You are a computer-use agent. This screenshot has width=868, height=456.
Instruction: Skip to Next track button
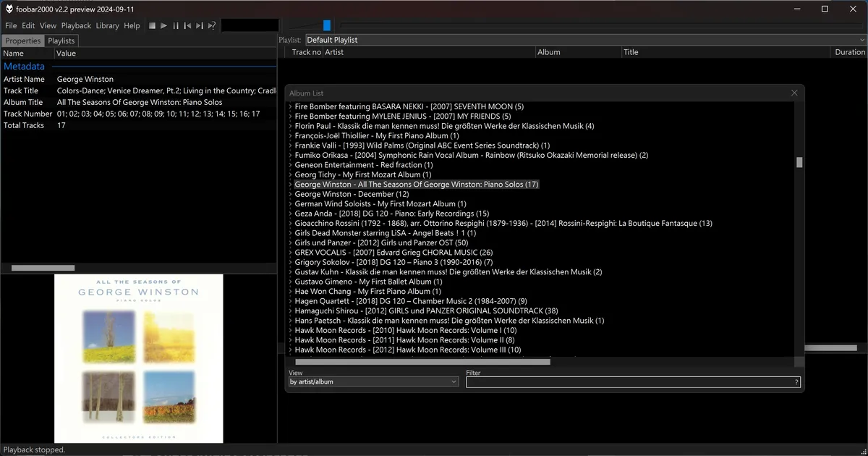point(199,25)
